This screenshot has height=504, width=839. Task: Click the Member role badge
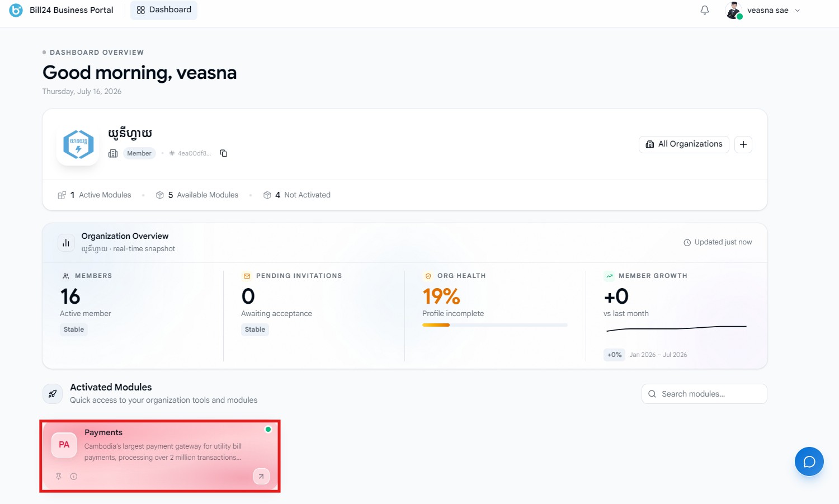coord(139,153)
